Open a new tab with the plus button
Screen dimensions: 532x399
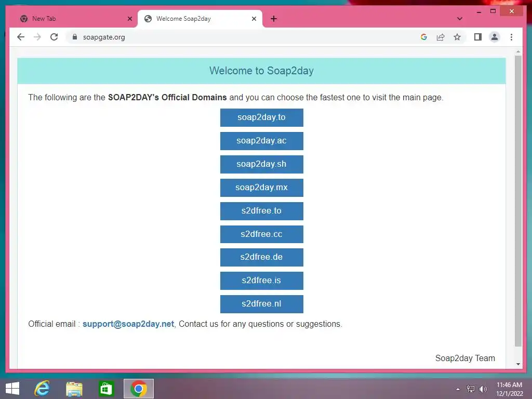[274, 19]
